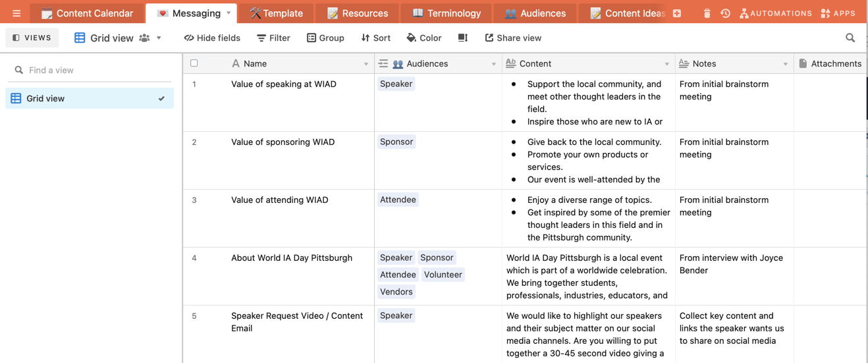Click the Sponsor tag in row 4
868x363 pixels.
[x=437, y=258]
